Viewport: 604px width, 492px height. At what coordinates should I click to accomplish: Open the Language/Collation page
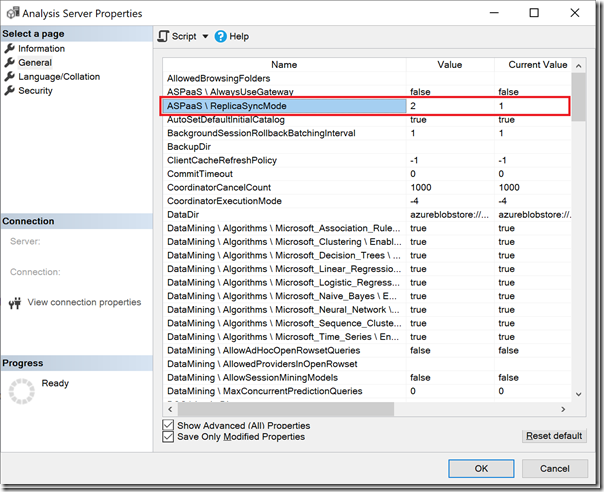pyautogui.click(x=59, y=77)
